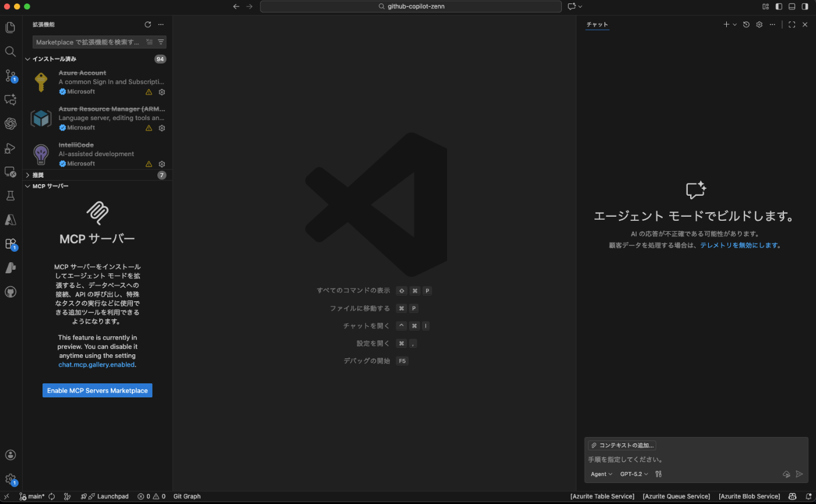Open the GPT-5.2 model picker
The image size is (816, 504).
(x=634, y=474)
